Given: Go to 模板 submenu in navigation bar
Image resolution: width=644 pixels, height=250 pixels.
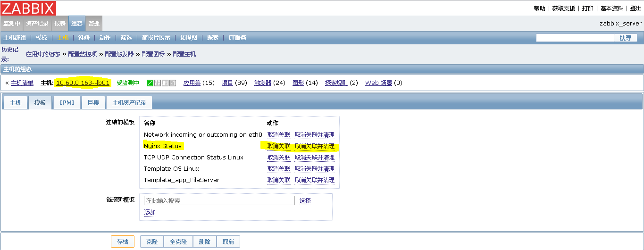Looking at the screenshot, I should tap(42, 38).
